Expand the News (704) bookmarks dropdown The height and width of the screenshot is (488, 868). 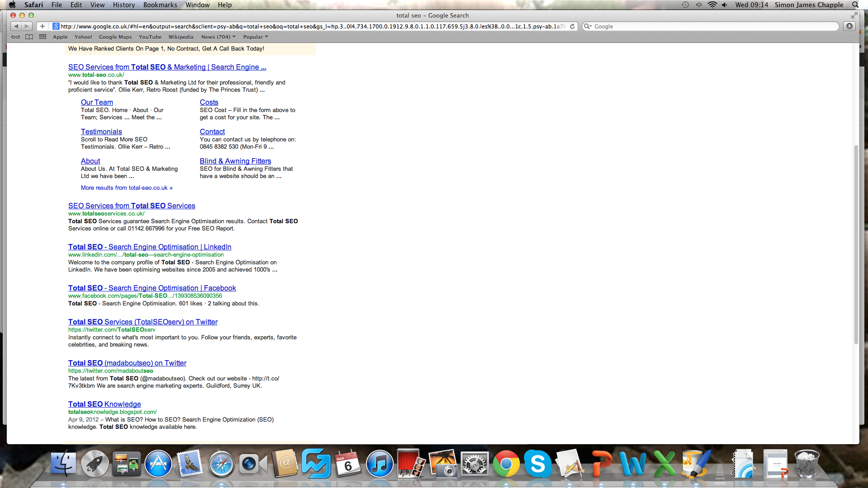click(218, 37)
